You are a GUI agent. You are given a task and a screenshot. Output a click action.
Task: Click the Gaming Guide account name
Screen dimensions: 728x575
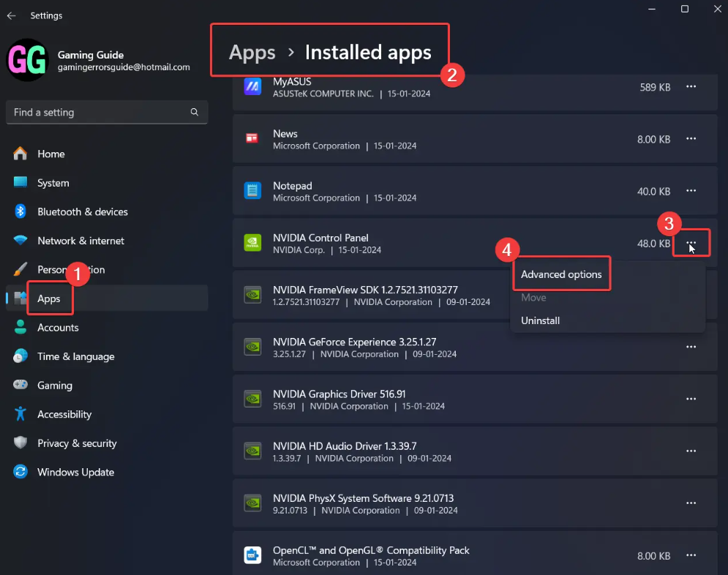click(x=91, y=55)
